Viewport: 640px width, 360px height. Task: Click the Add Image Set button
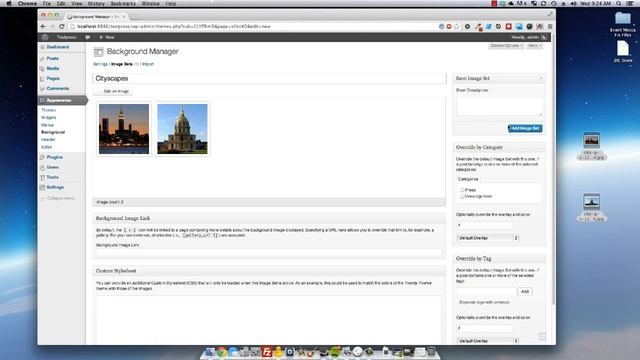coord(525,128)
